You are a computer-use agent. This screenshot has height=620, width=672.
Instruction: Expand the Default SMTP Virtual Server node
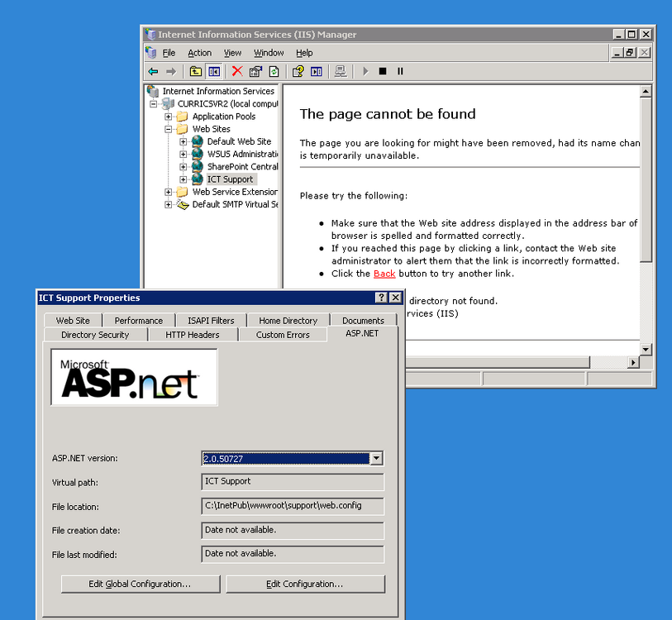click(168, 204)
